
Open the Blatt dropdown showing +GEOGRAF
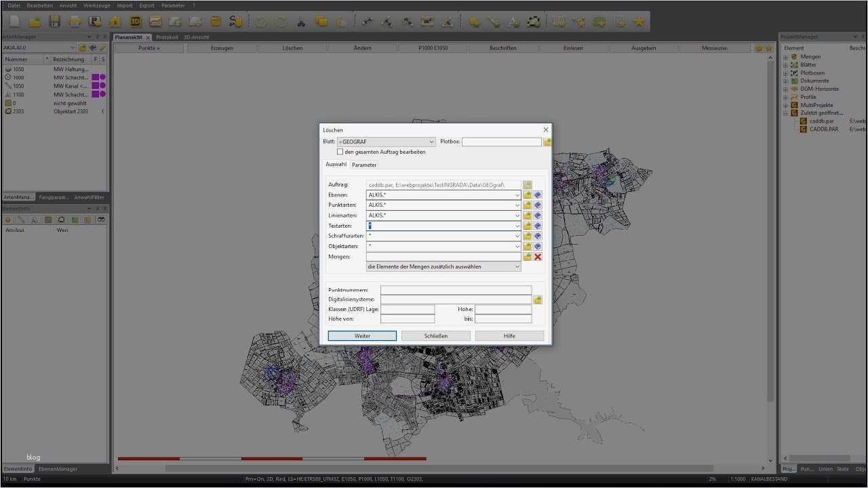point(431,142)
